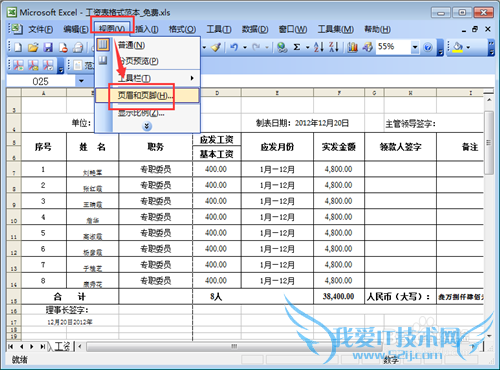This screenshot has height=370, width=500.
Task: Open the Fill Color dropdown arrow
Action: click(x=468, y=48)
